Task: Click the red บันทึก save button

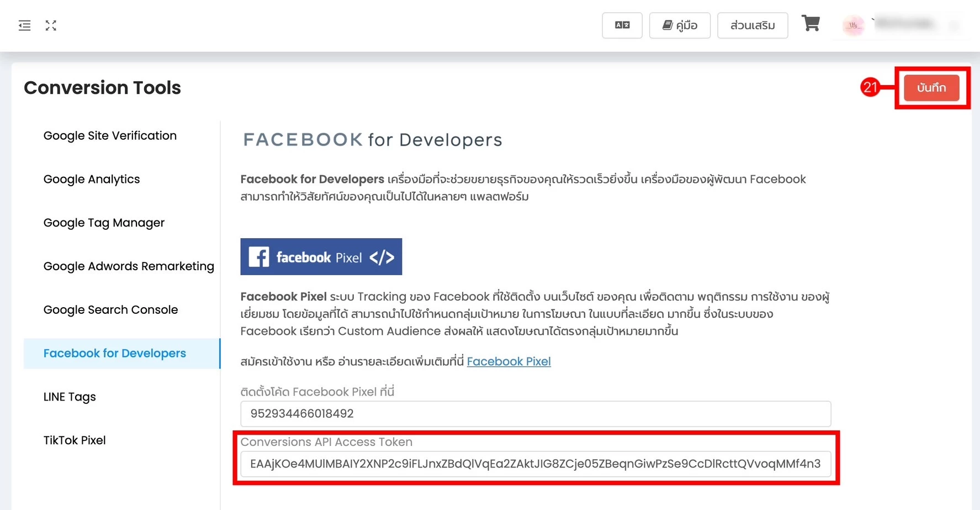Action: [931, 88]
